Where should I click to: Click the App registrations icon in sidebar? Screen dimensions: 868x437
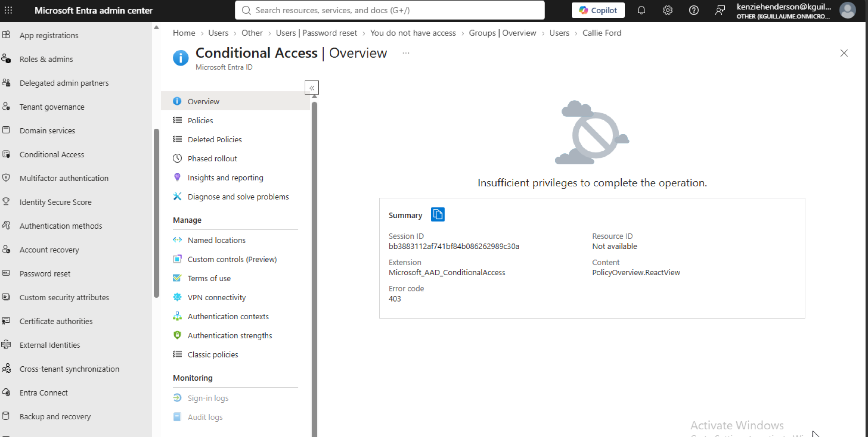(x=6, y=35)
